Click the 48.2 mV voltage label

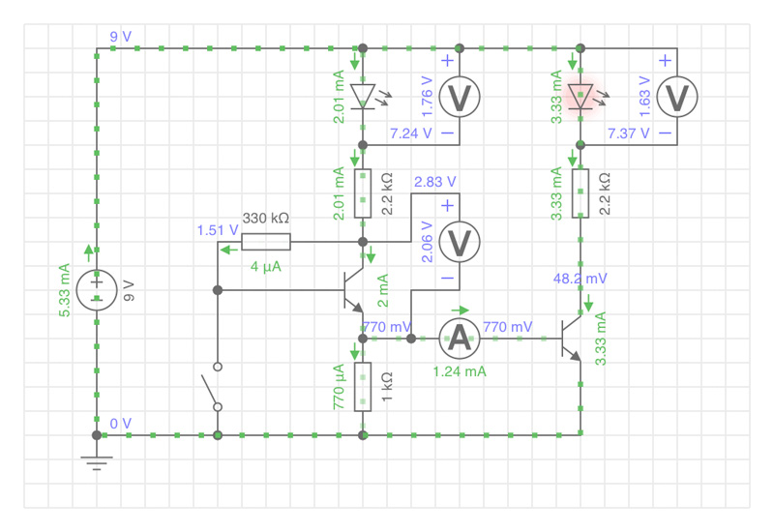[580, 278]
